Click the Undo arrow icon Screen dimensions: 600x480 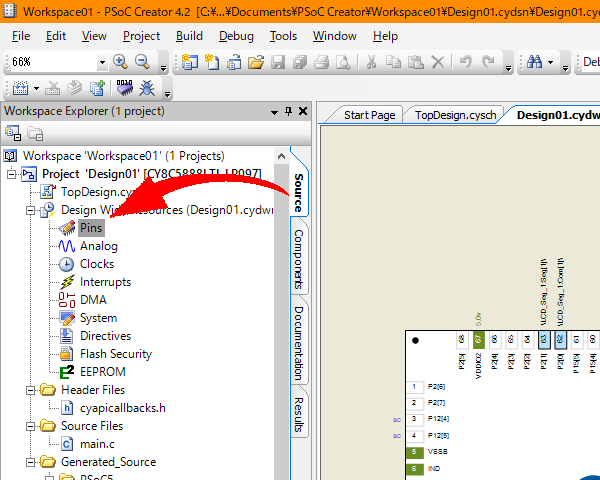[465, 61]
